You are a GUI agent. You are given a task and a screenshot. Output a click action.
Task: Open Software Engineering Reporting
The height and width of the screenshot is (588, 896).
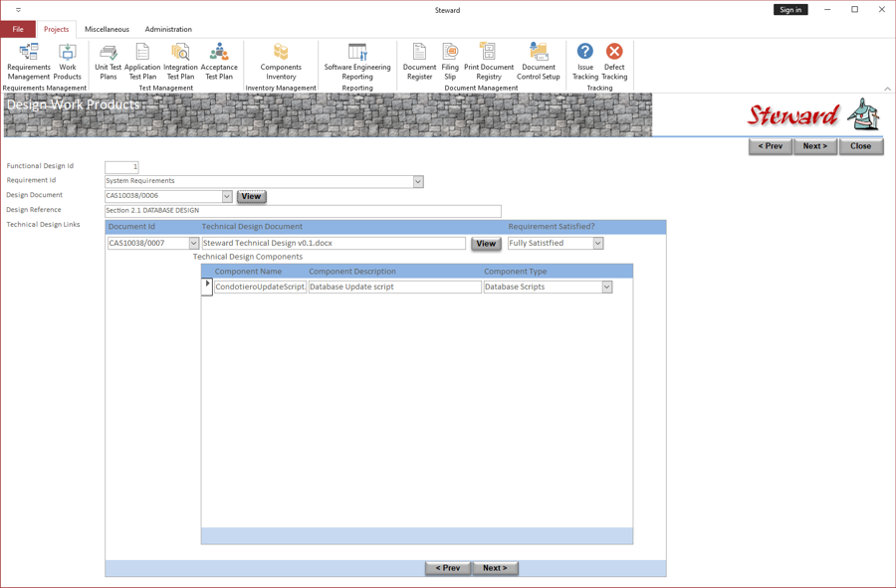point(357,62)
